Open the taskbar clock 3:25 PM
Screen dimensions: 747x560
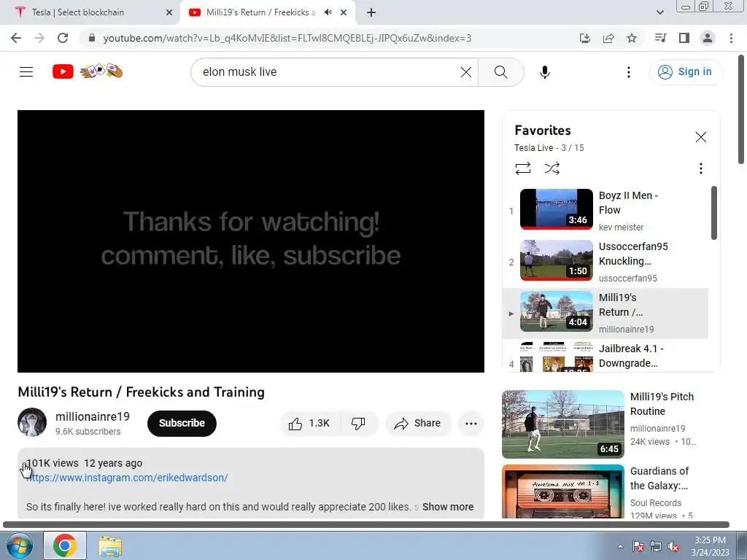coord(710,546)
